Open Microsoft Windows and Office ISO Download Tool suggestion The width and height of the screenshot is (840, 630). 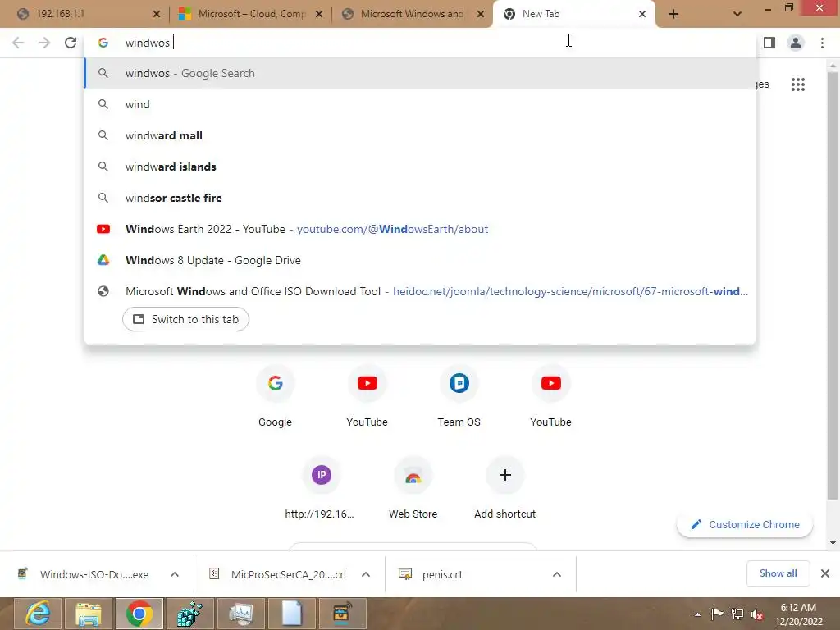420,291
